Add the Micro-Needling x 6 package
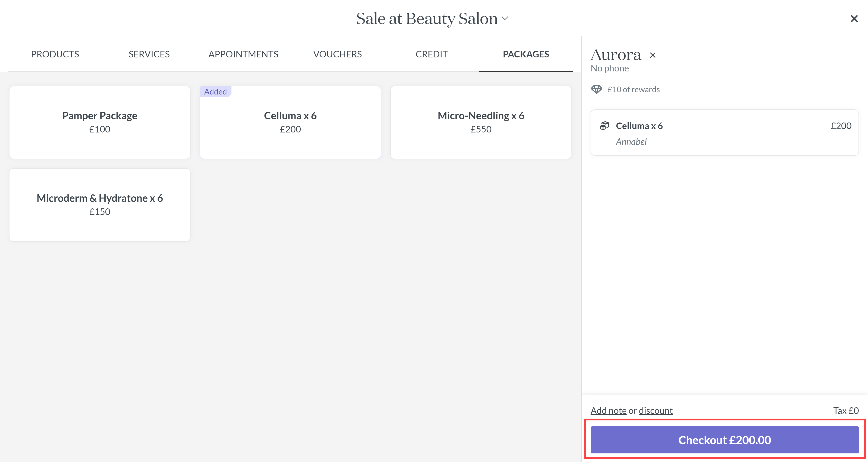 481,122
